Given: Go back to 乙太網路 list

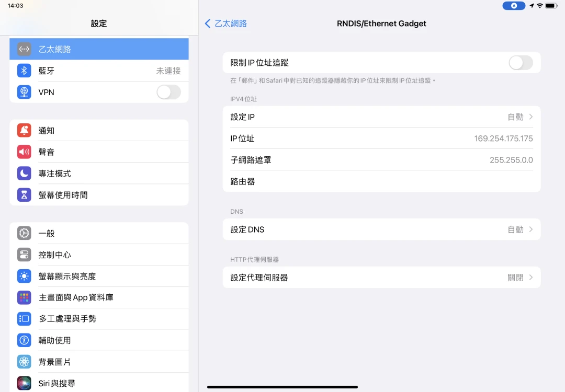Looking at the screenshot, I should pos(226,24).
